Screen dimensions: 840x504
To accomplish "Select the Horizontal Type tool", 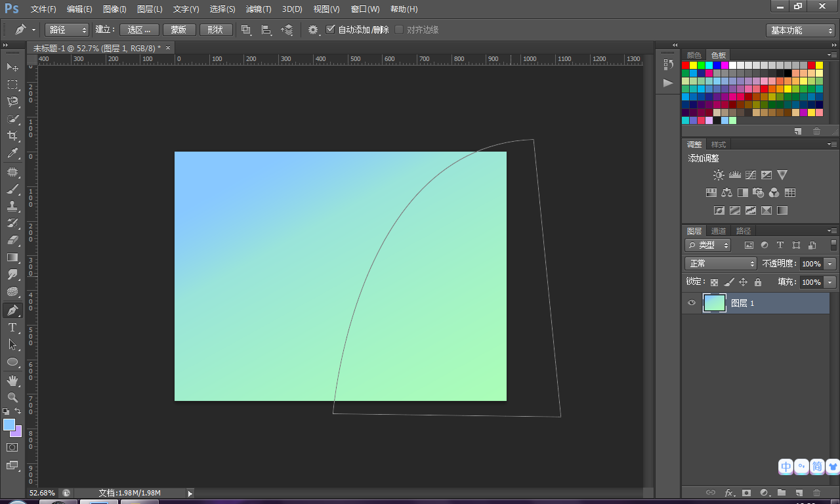I will 12,327.
